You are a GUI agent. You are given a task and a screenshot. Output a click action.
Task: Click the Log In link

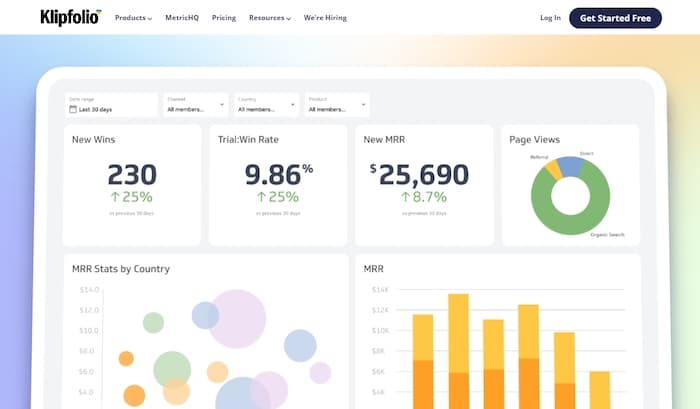(x=550, y=18)
